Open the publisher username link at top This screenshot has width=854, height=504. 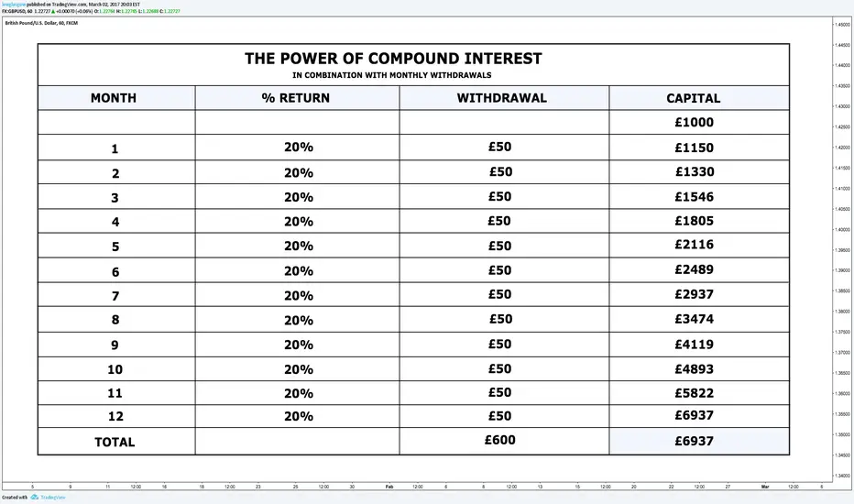tap(14, 5)
